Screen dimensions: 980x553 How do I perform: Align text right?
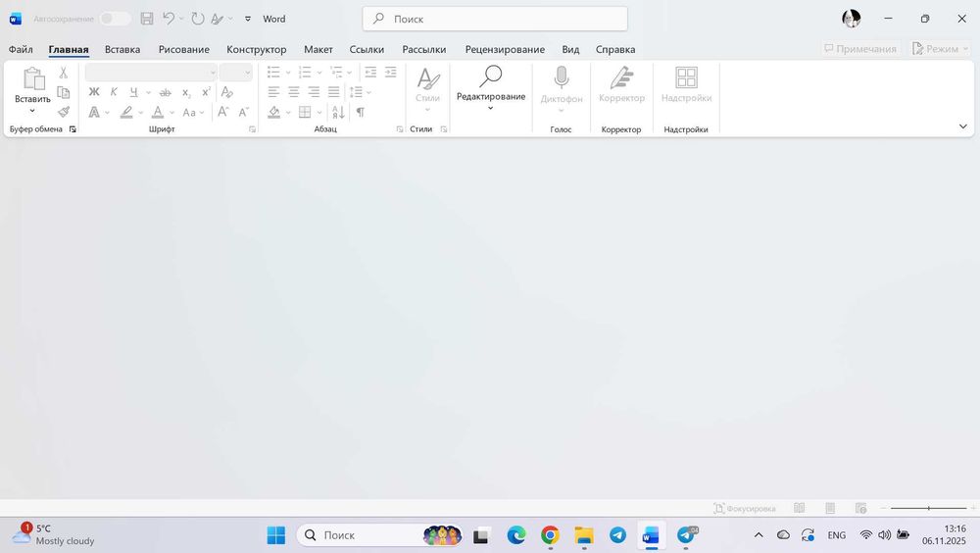click(314, 92)
